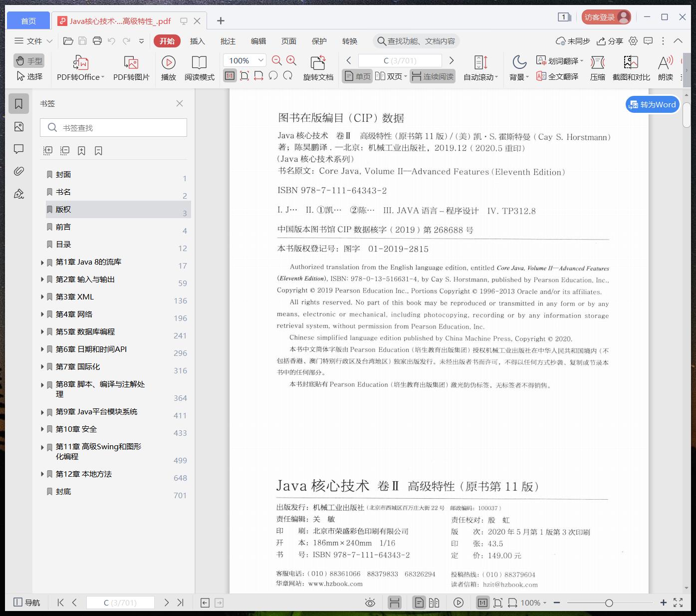Viewport: 696px width, 616px height.
Task: Click the 分享 share button
Action: pos(610,41)
